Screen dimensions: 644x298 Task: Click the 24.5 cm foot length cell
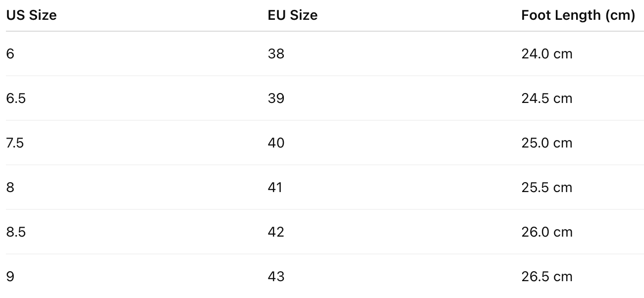[546, 98]
